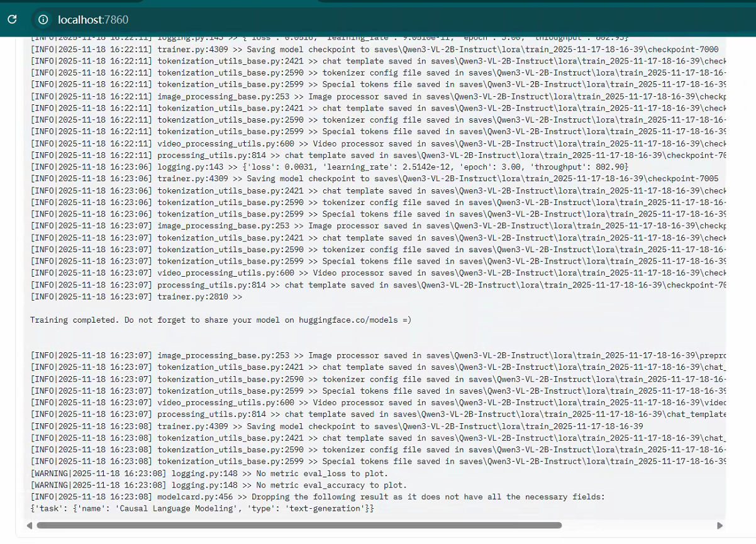Click the 16:22:11 image_processing_base.py:253 line

pyautogui.click(x=378, y=97)
